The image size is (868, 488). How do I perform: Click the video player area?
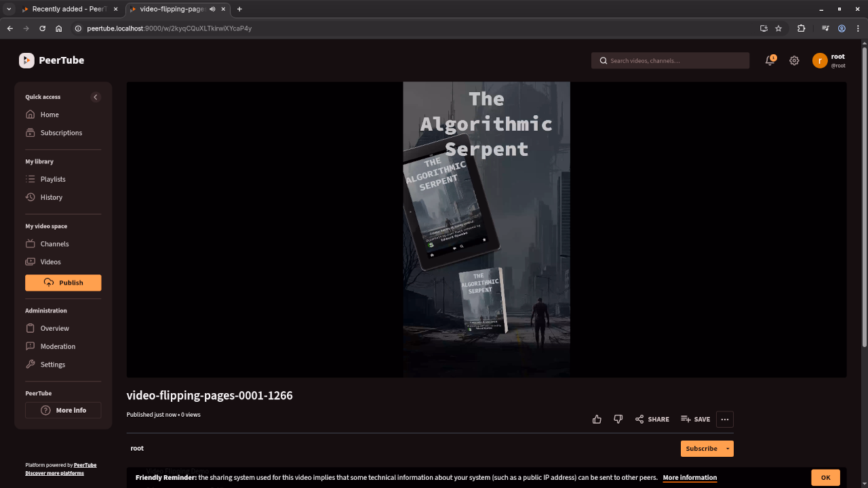pyautogui.click(x=486, y=229)
